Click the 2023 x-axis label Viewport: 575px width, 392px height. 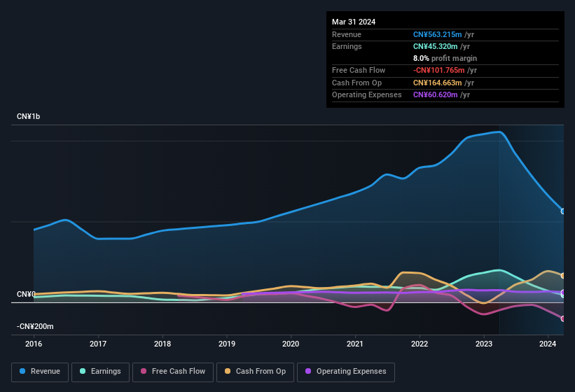(484, 344)
